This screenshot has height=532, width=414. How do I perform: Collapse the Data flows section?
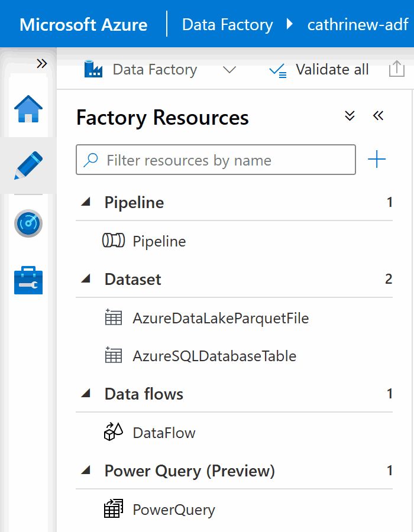(x=86, y=394)
